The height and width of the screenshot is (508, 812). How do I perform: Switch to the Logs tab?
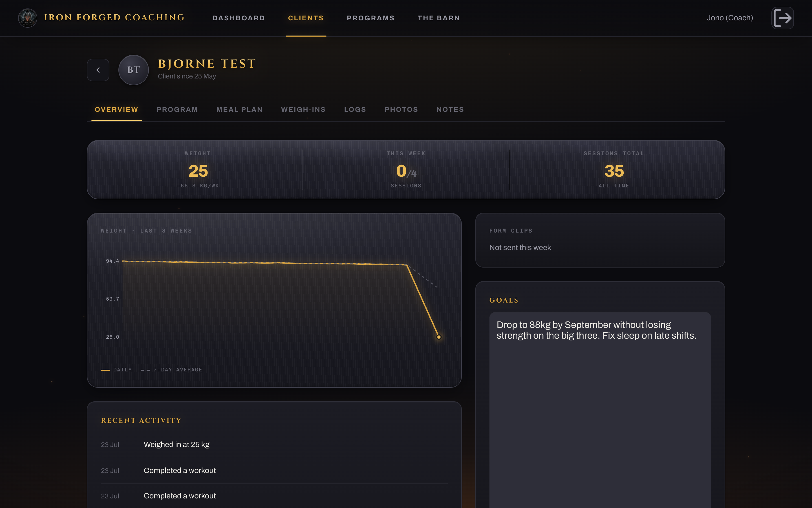[355, 110]
